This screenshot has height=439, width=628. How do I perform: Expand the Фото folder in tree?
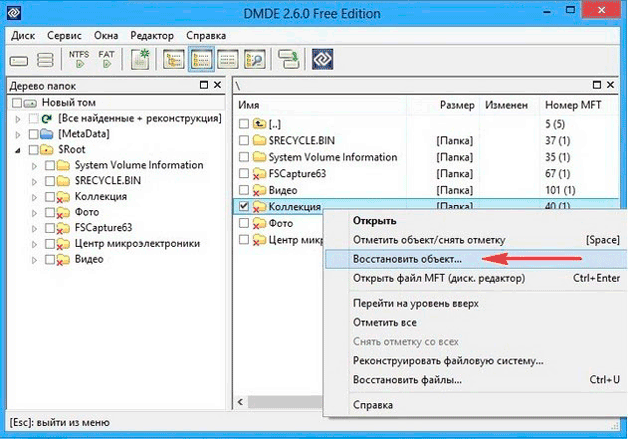(34, 213)
